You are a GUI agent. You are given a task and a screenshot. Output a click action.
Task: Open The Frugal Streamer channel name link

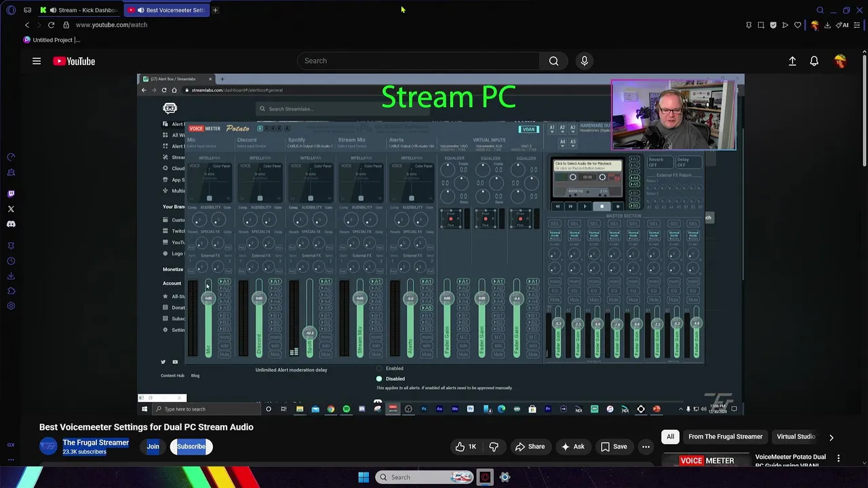(96, 443)
